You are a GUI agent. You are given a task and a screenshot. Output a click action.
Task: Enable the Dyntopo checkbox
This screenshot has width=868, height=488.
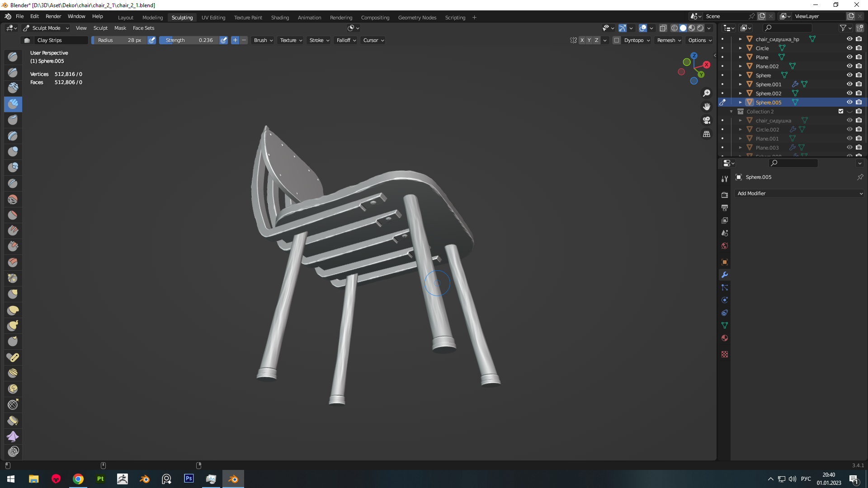pyautogui.click(x=617, y=40)
